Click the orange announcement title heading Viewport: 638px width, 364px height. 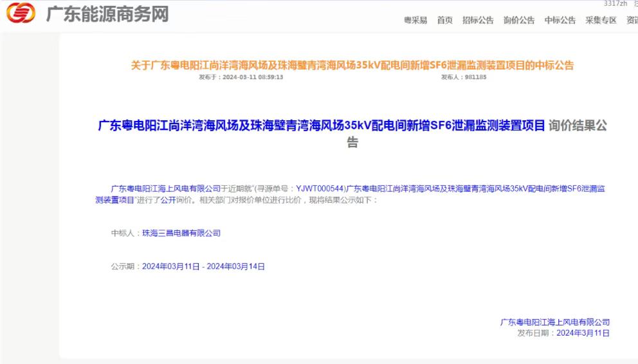(352, 65)
